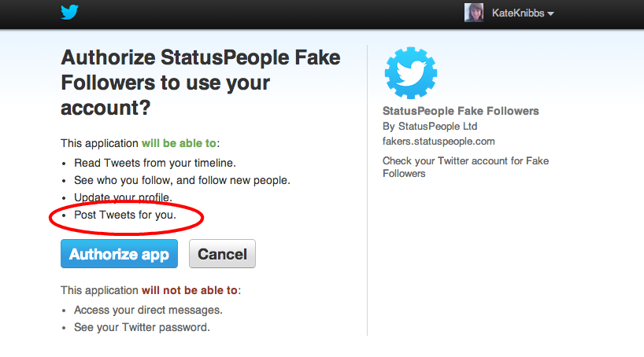The height and width of the screenshot is (357, 644).
Task: Click the "Update your profile" permission
Action: click(123, 197)
